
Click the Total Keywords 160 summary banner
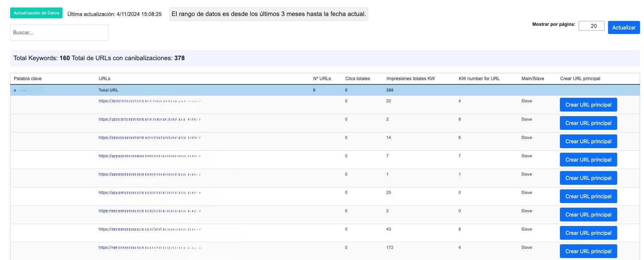[325, 58]
